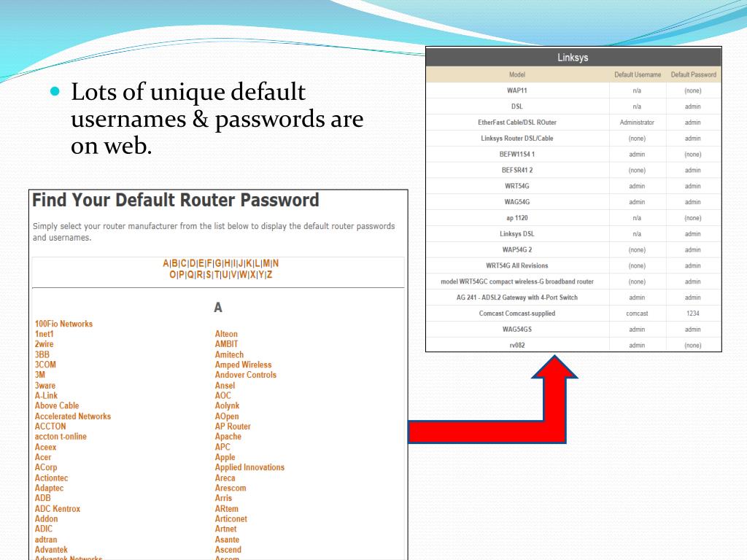Choose the Aceex manufacturer link

coord(45,447)
